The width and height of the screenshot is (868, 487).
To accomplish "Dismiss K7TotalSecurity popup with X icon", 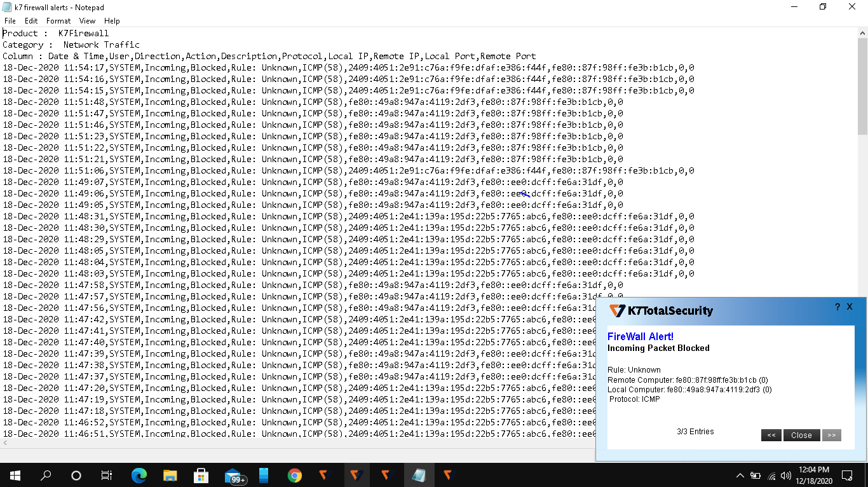I will (x=850, y=307).
